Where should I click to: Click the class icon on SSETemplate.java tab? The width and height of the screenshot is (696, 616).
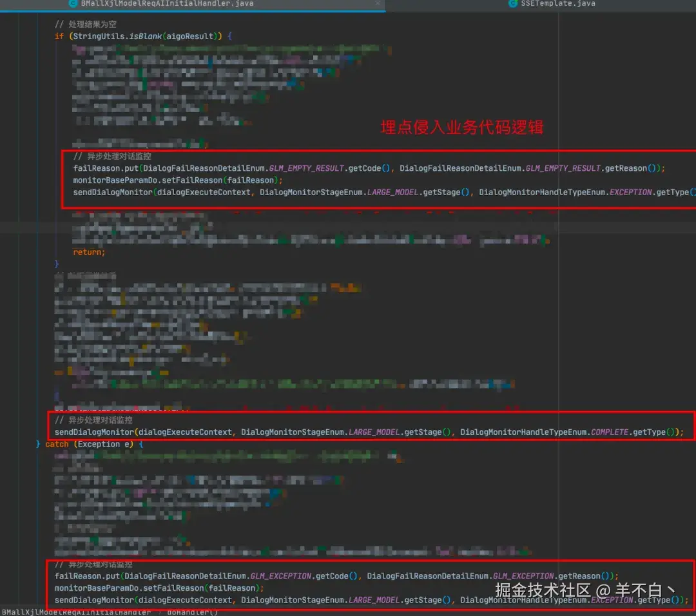(513, 4)
